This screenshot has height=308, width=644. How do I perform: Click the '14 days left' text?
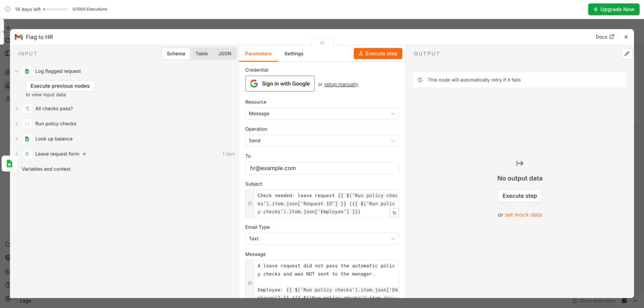(28, 9)
